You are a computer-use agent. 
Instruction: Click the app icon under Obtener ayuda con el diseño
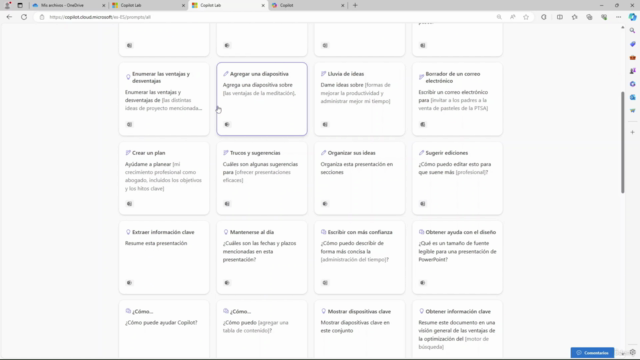point(423,282)
